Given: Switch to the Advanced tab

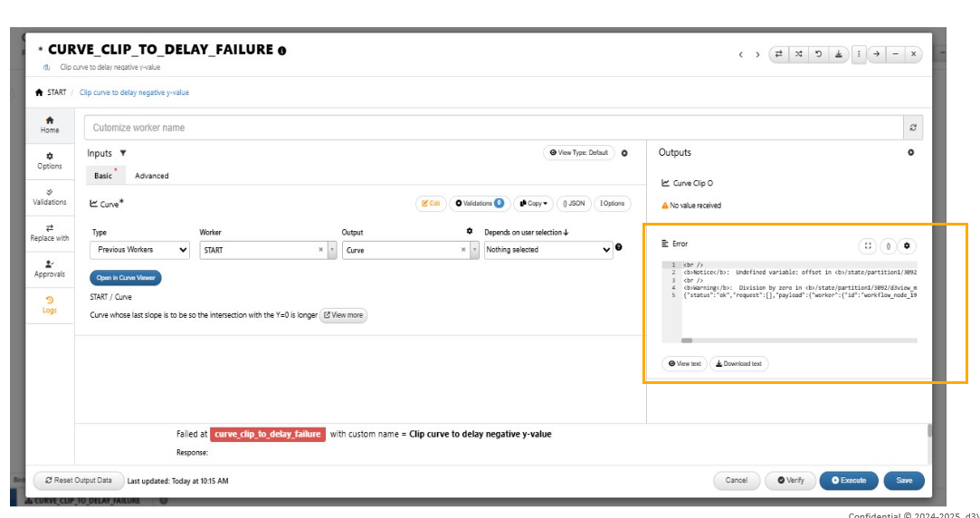Looking at the screenshot, I should [x=152, y=176].
